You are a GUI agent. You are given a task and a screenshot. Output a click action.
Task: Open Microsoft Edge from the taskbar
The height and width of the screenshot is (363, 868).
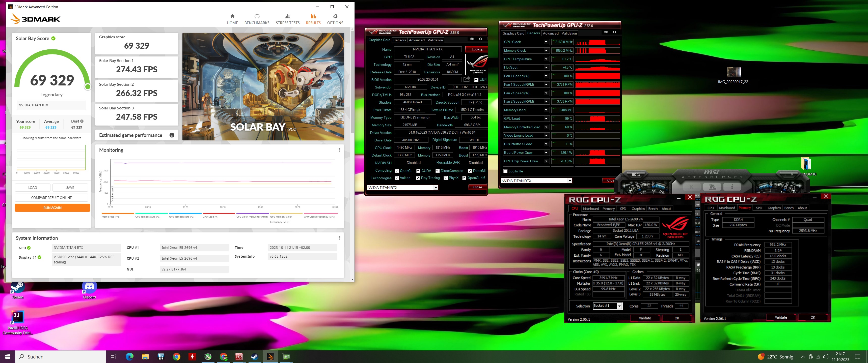pos(129,357)
